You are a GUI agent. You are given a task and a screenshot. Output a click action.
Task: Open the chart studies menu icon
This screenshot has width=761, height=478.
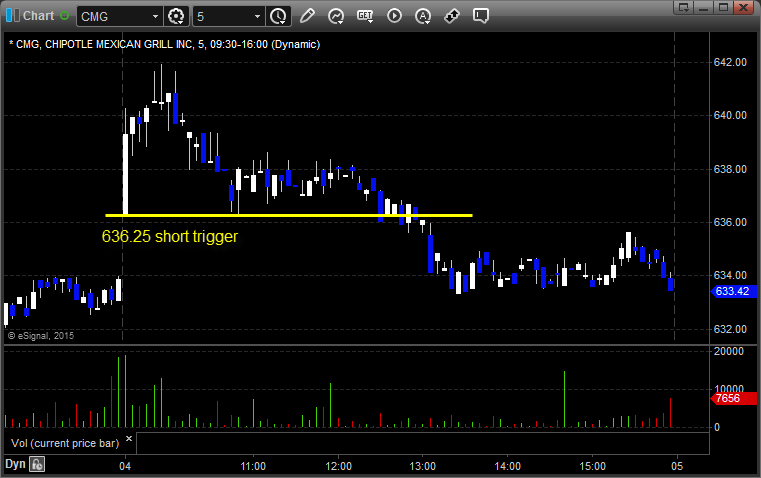point(336,16)
